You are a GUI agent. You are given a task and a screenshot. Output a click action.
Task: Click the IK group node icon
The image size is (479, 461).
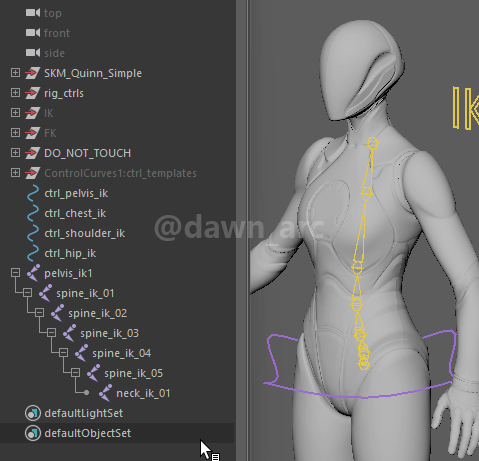click(33, 113)
